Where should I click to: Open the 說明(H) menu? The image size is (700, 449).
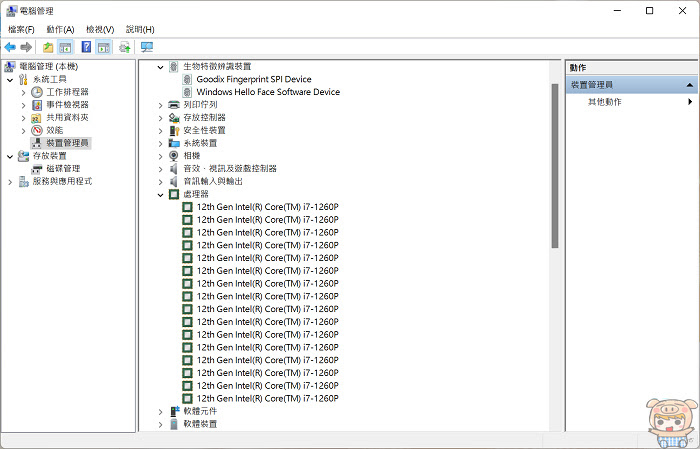pos(140,29)
